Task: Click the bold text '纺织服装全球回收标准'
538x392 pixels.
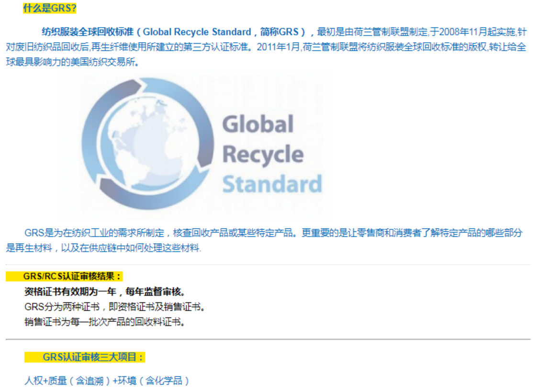Action: (x=88, y=32)
